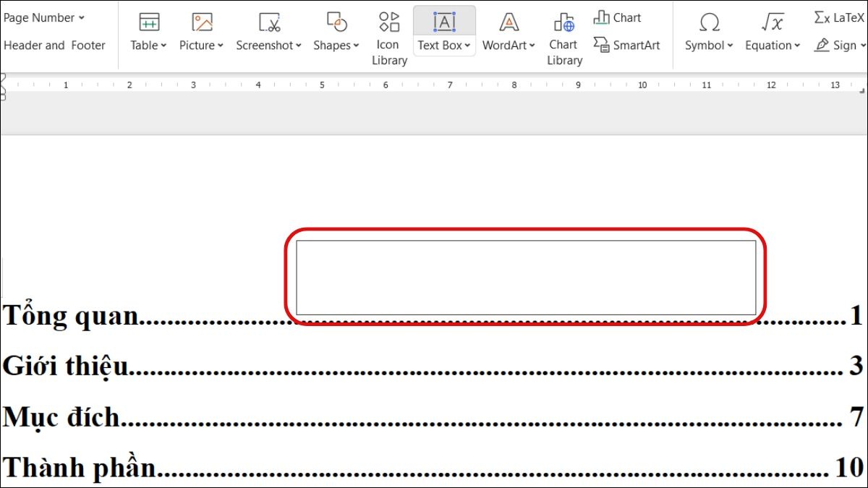Image resolution: width=868 pixels, height=488 pixels.
Task: Click the Text Box icon
Action: (444, 22)
